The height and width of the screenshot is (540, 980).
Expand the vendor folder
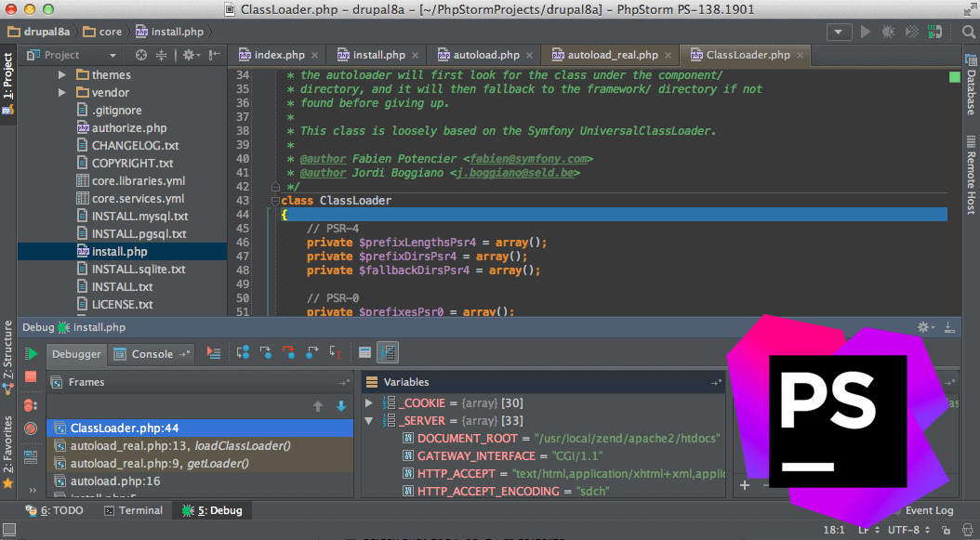(x=62, y=93)
